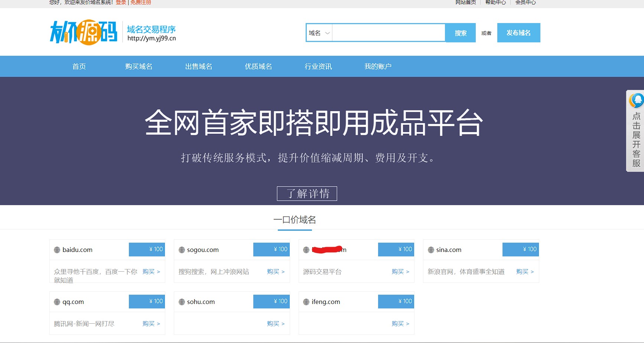Click the globe icon beside sogou.com

[182, 249]
